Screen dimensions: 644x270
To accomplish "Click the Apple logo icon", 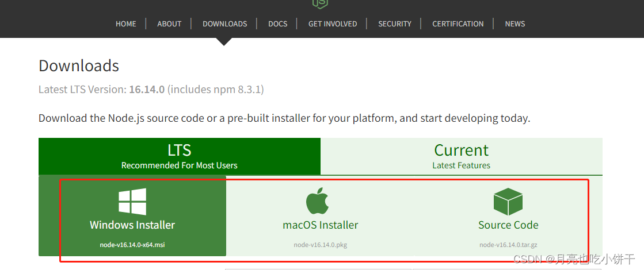I will click(318, 200).
